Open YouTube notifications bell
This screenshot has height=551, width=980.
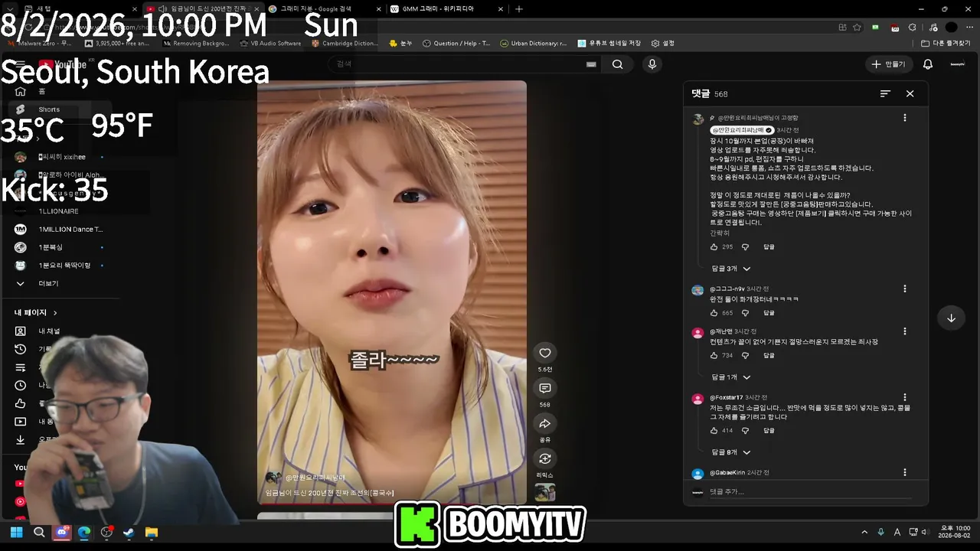point(928,64)
